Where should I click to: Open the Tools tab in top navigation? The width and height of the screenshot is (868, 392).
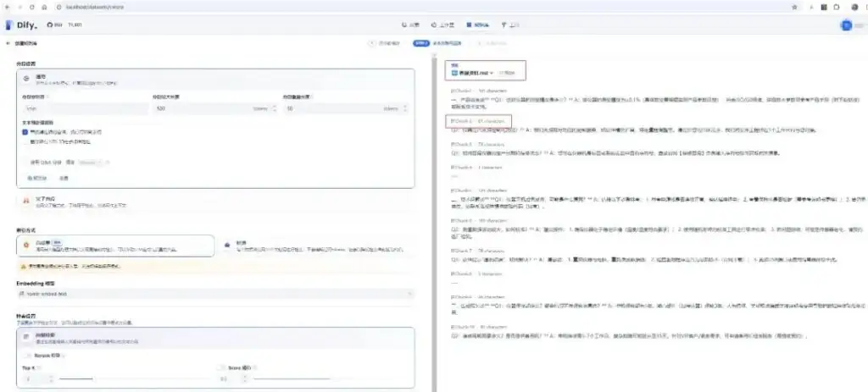point(509,25)
